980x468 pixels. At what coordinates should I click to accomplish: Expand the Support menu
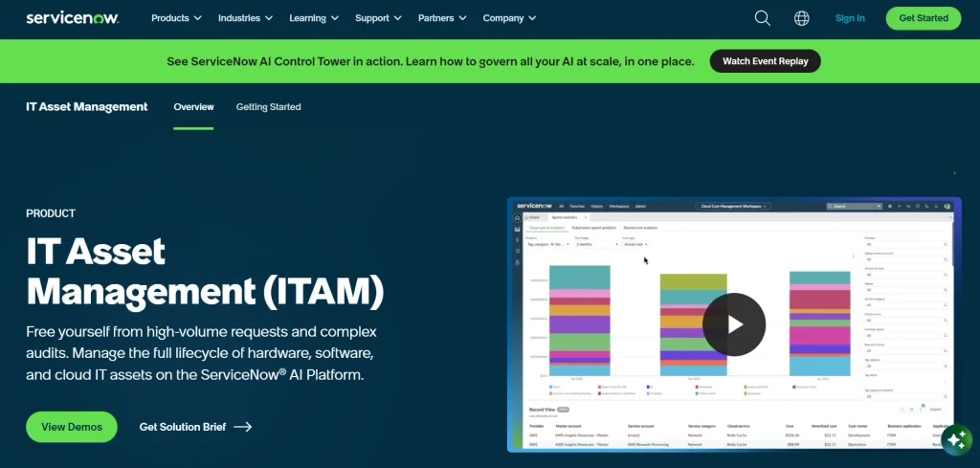[378, 18]
